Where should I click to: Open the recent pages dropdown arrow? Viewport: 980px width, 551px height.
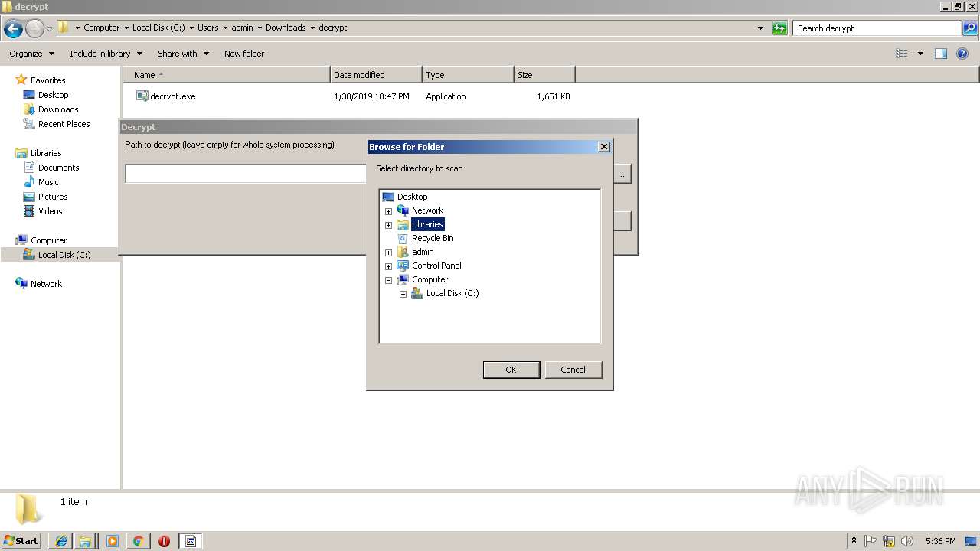(x=50, y=29)
